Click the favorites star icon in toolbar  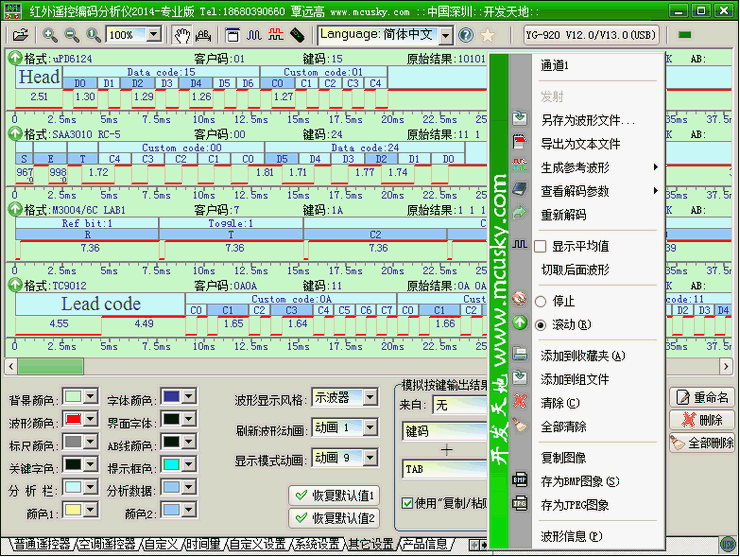[487, 35]
